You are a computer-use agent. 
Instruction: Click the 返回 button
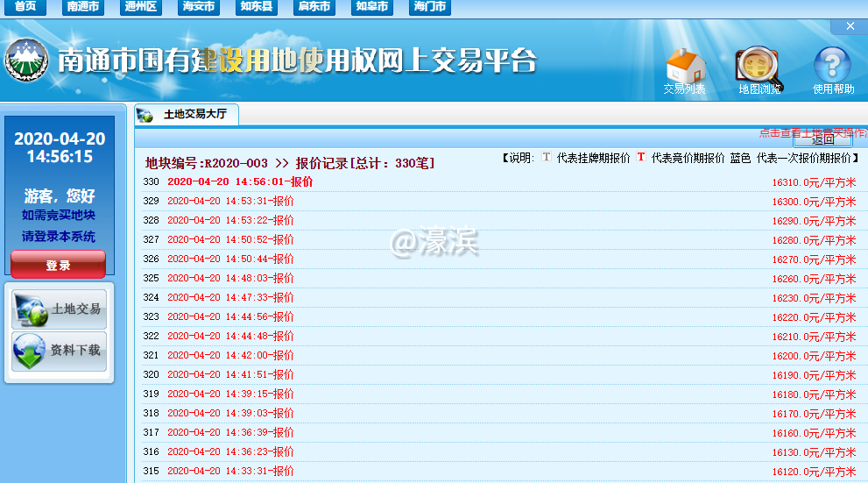(822, 139)
